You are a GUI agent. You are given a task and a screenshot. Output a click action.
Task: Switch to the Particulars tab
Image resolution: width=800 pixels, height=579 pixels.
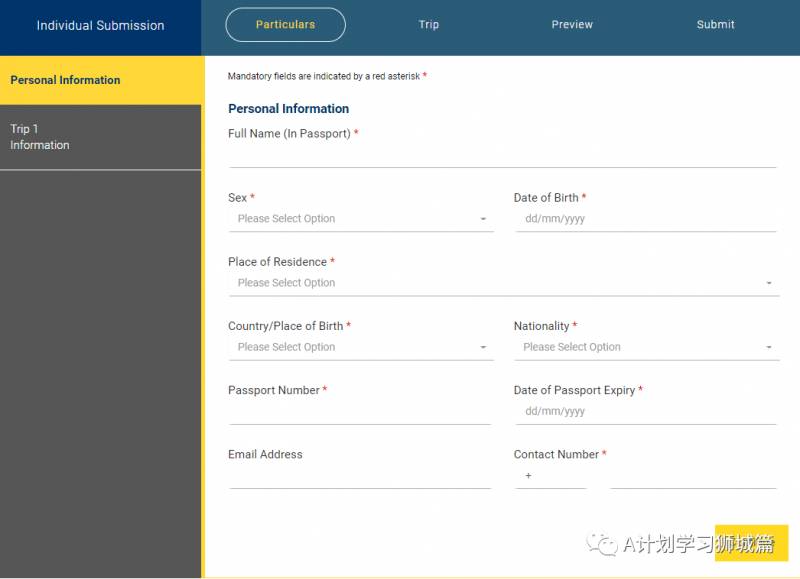point(285,25)
